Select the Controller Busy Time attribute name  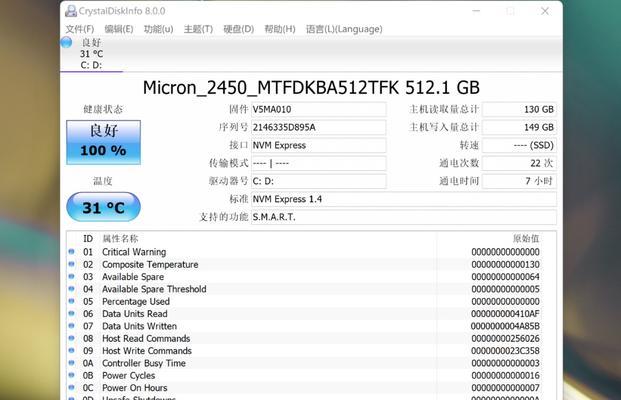(x=144, y=363)
